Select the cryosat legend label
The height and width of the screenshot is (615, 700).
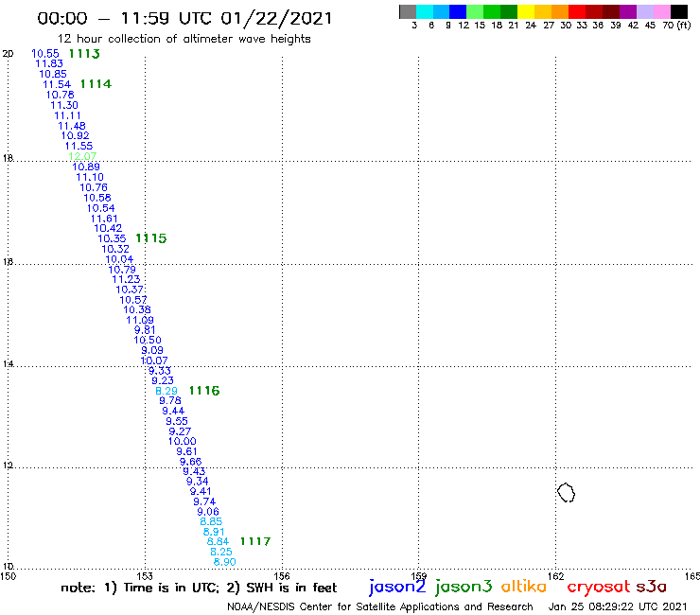[599, 588]
